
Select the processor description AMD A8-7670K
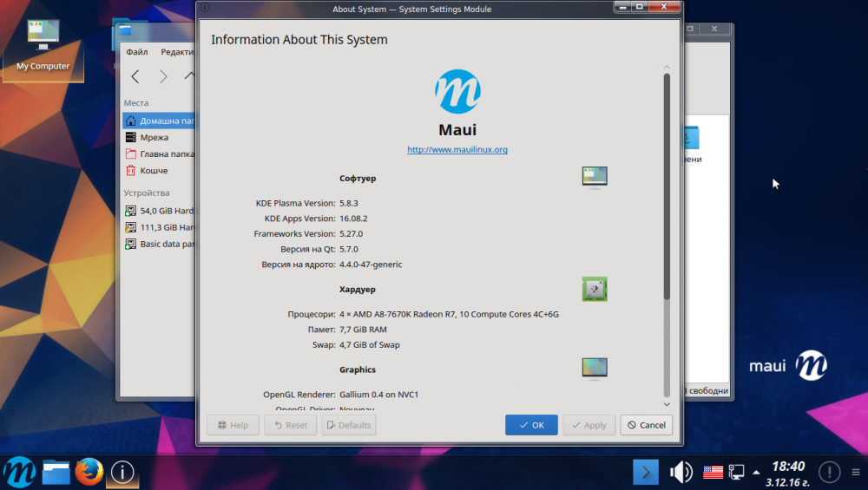point(450,314)
